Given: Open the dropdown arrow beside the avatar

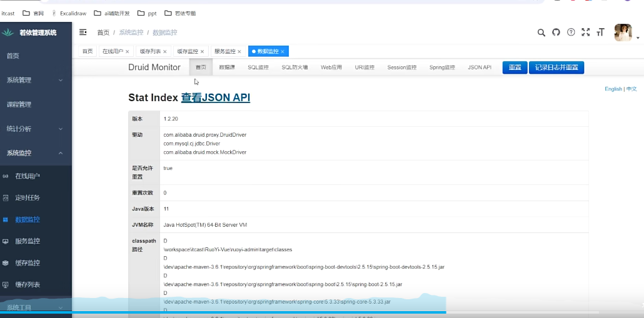Looking at the screenshot, I should (x=638, y=38).
